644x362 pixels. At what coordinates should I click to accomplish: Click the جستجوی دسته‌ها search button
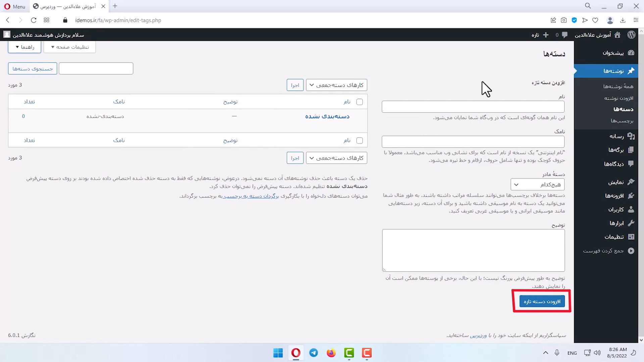click(x=33, y=68)
